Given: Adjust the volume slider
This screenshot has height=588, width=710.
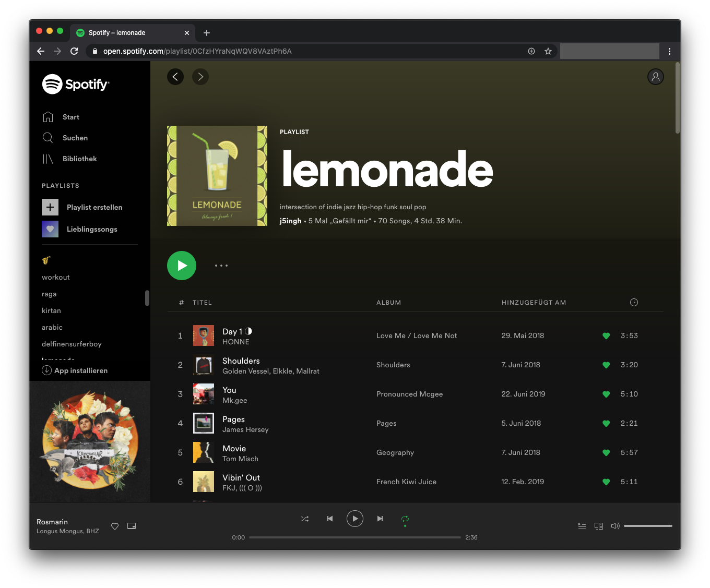Looking at the screenshot, I should point(648,526).
